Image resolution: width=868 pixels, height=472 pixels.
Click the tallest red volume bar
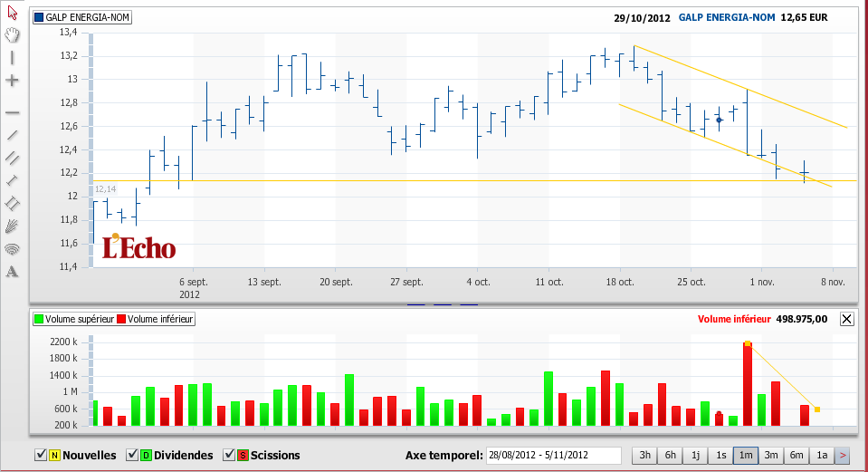(748, 384)
